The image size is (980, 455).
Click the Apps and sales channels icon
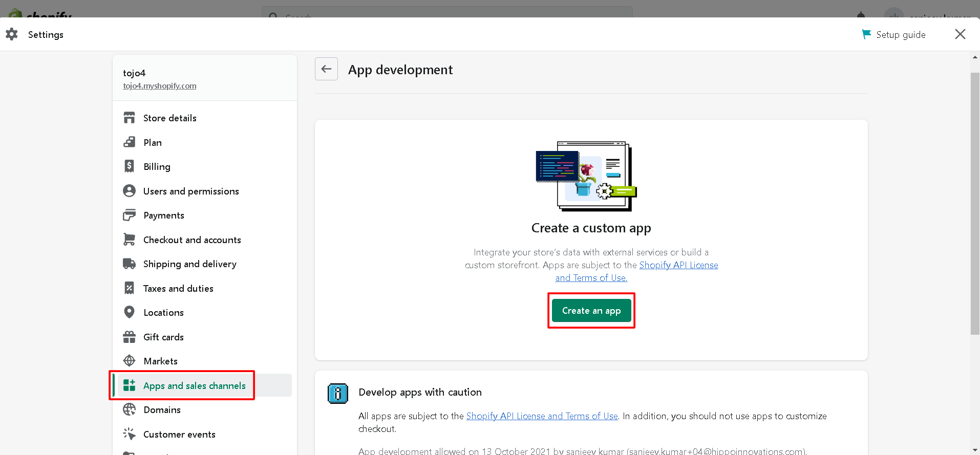pyautogui.click(x=130, y=385)
